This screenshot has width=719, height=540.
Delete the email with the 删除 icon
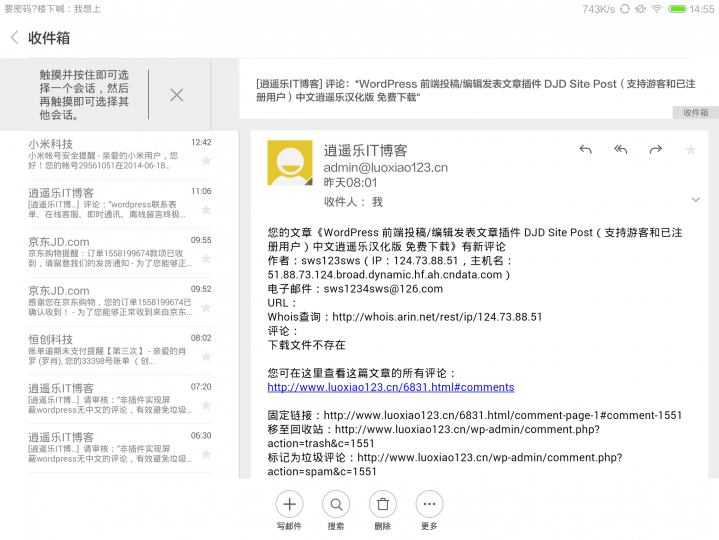coord(383,510)
